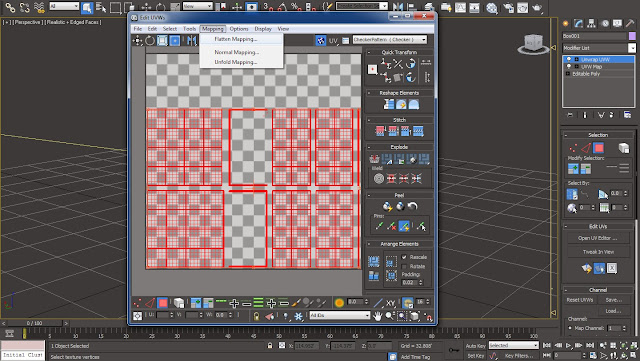Click the paint select brush icon

point(296,303)
